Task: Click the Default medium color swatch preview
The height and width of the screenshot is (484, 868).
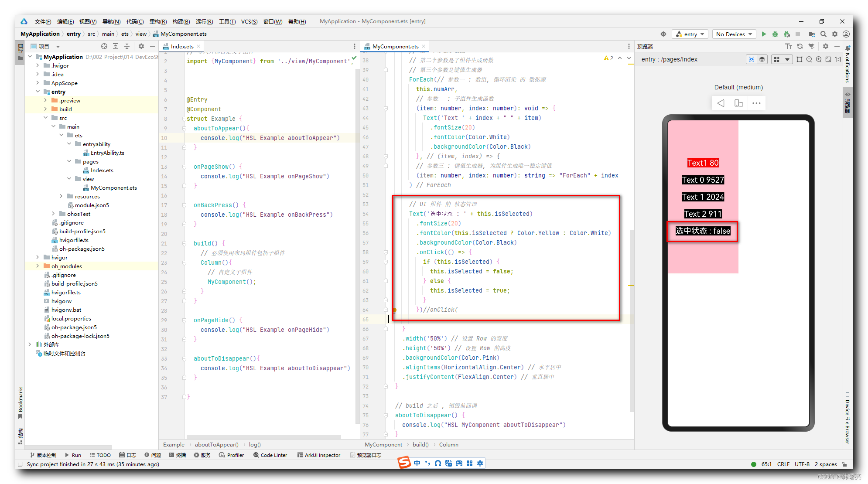Action: point(739,88)
